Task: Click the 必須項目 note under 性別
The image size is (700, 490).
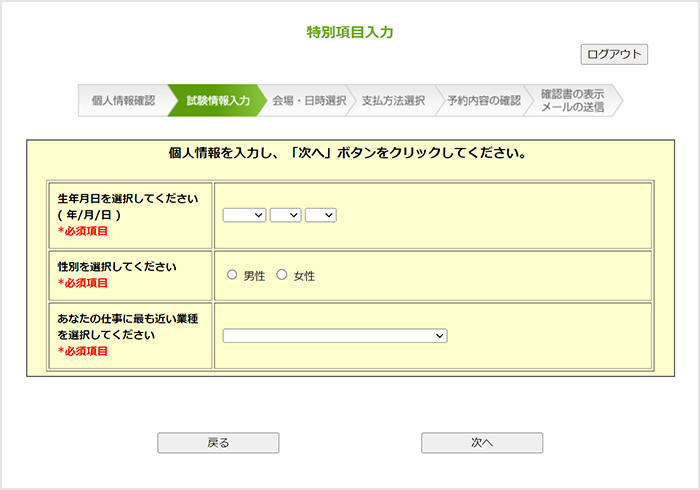Action: coord(83,283)
